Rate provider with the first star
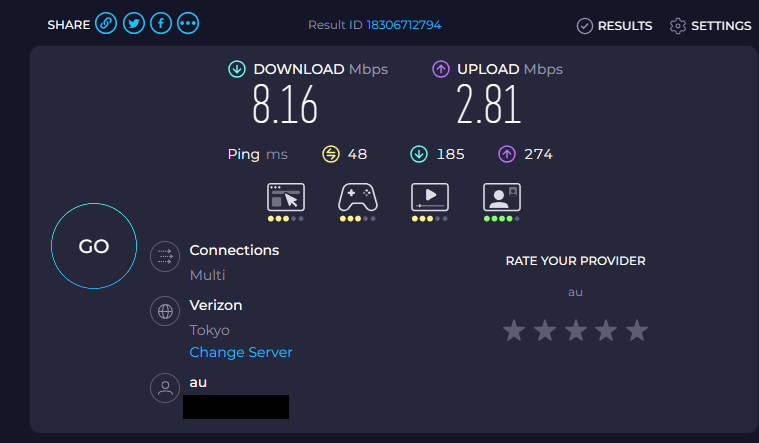 (514, 331)
